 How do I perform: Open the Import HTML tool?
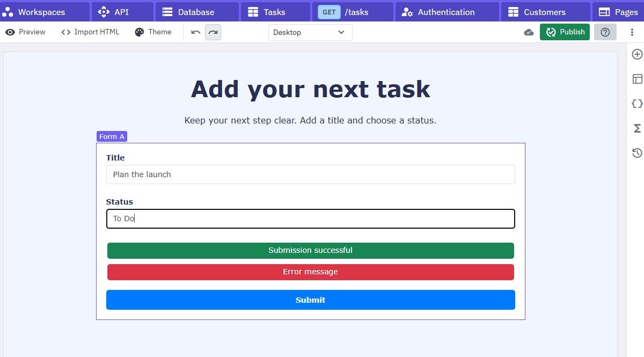(x=90, y=32)
